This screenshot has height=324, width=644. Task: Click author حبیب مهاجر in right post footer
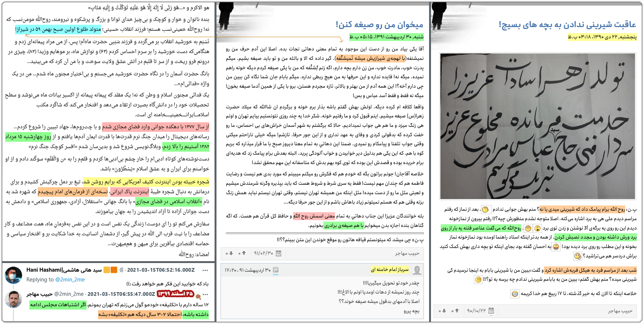click(620, 311)
